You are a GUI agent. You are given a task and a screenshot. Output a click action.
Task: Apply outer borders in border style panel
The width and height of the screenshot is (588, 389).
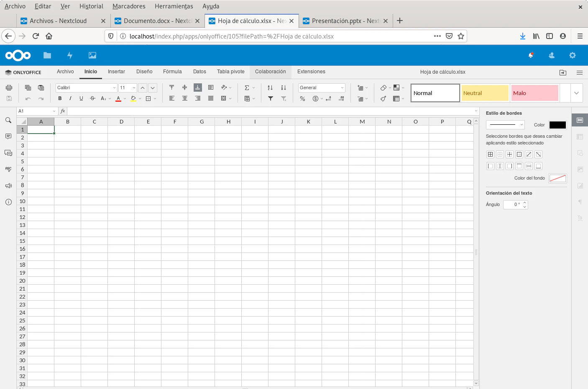(x=519, y=155)
